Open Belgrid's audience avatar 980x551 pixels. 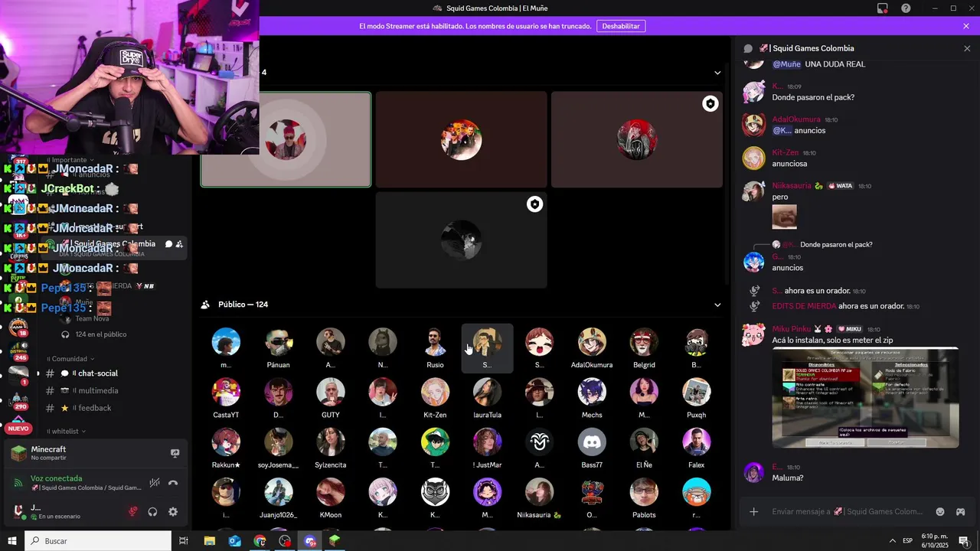point(644,342)
